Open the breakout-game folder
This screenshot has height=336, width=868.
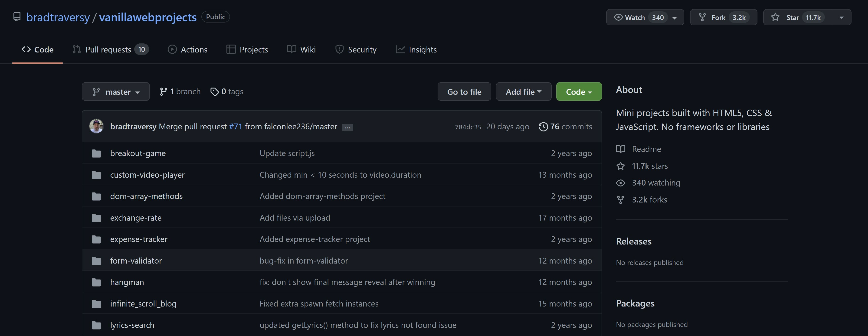[138, 153]
